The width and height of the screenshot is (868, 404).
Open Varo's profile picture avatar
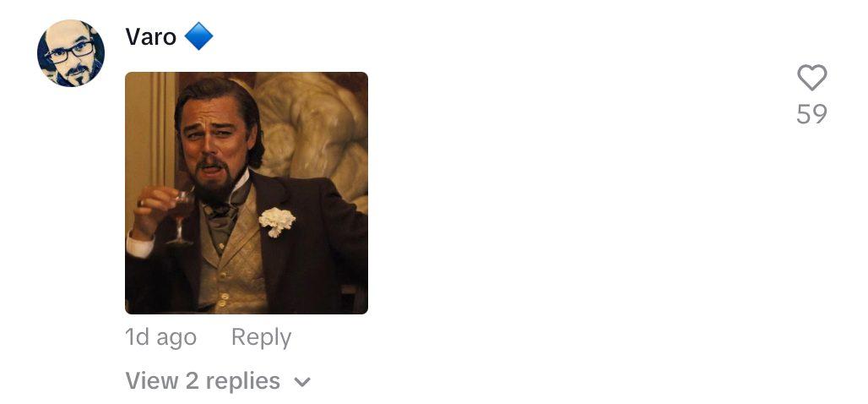tap(71, 53)
